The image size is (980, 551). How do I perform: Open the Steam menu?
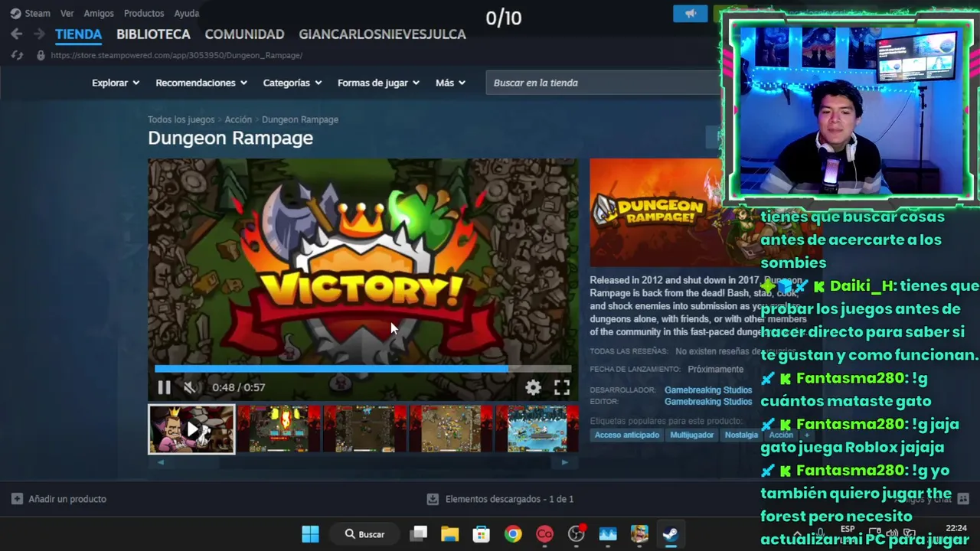31,13
